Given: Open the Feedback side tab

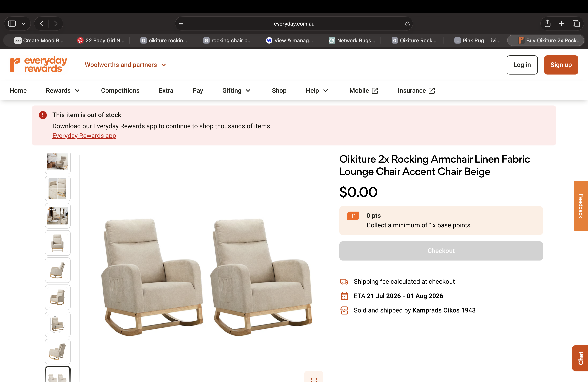Looking at the screenshot, I should 581,206.
